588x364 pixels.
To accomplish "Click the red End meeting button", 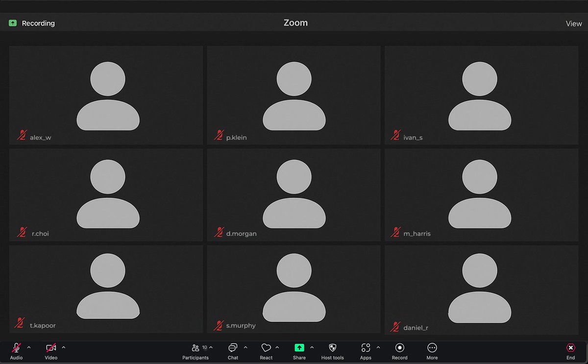I will [571, 351].
